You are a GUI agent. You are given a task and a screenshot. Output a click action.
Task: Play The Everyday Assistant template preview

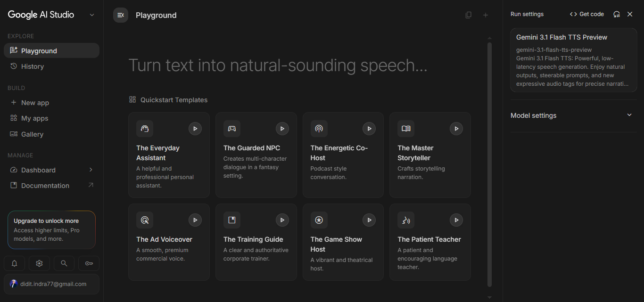click(195, 128)
